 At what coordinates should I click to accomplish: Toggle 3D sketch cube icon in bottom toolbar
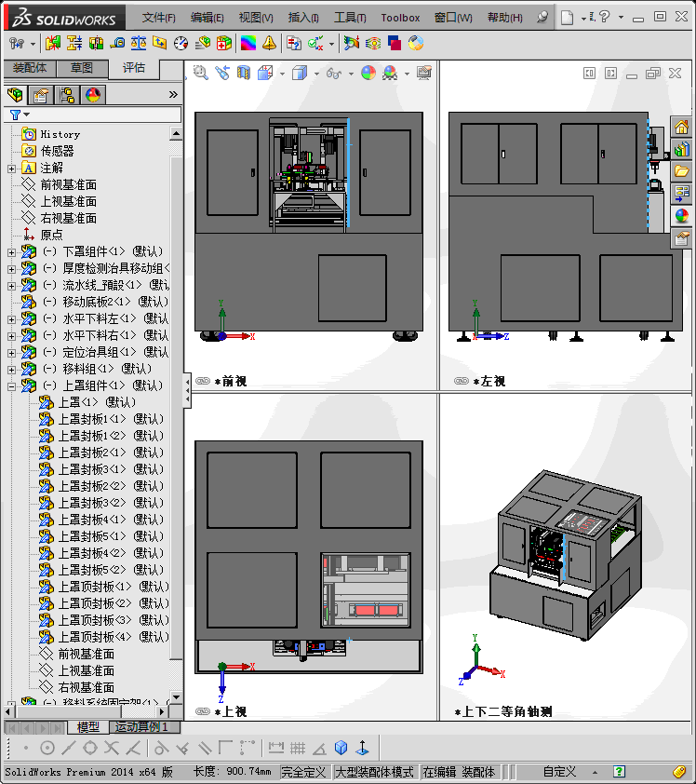point(341,748)
